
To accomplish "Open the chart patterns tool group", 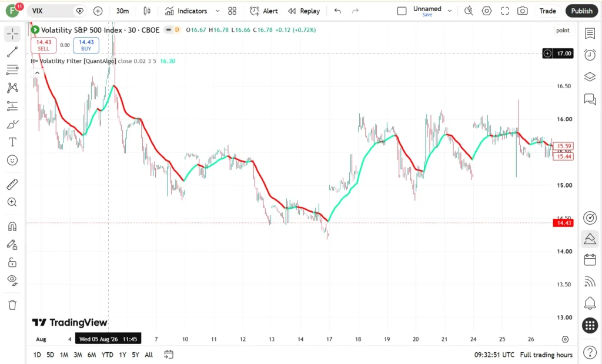I will click(x=12, y=88).
